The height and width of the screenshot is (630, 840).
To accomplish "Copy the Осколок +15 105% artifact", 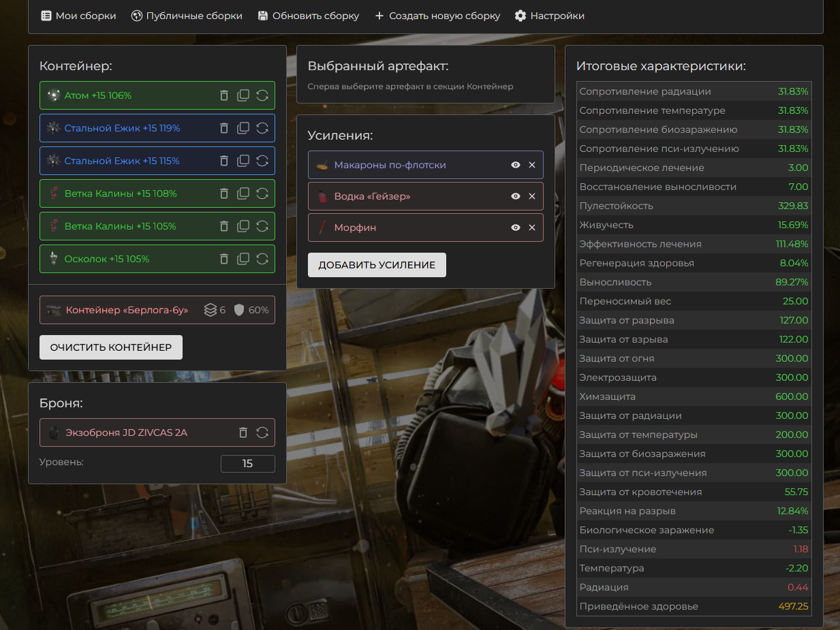I will [x=243, y=259].
